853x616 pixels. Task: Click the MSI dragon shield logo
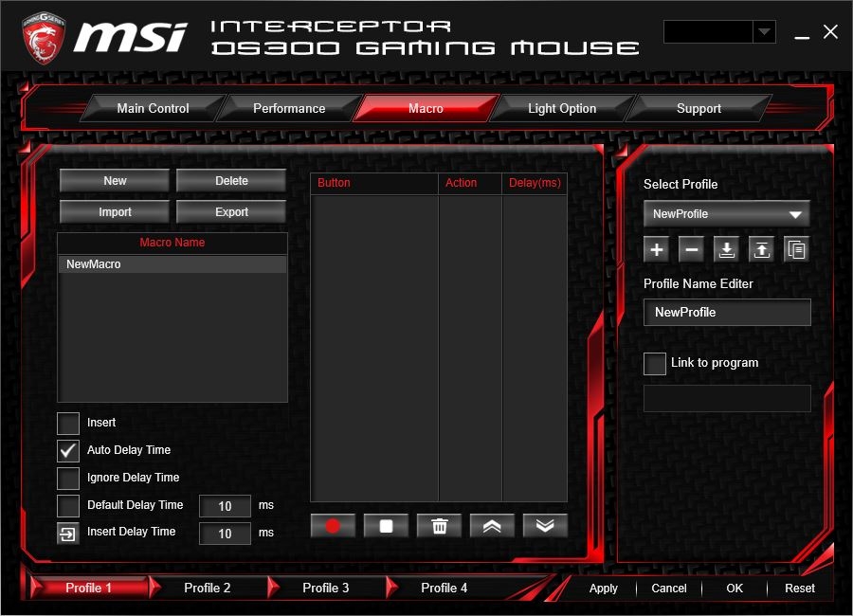point(44,37)
